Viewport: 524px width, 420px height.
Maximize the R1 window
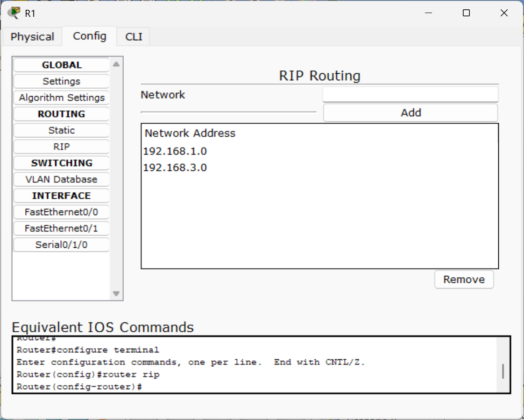466,13
